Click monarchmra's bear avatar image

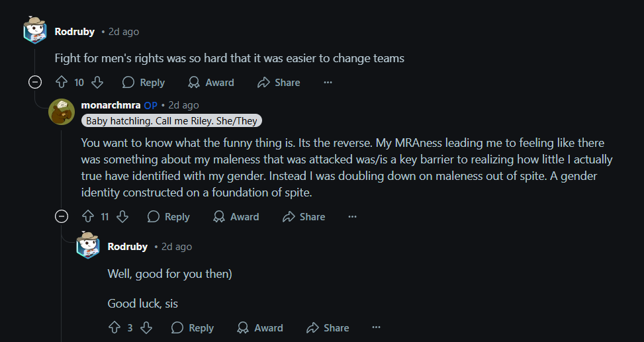(62, 112)
